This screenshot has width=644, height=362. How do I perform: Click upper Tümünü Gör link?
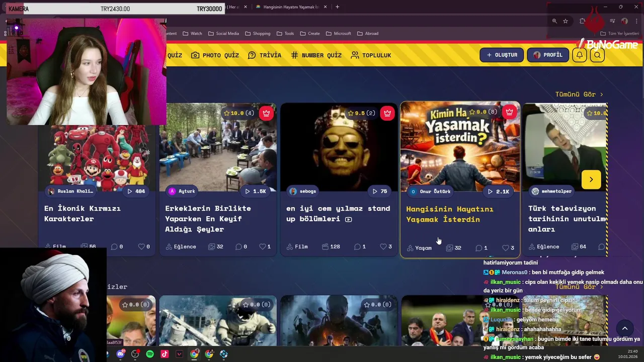(579, 95)
